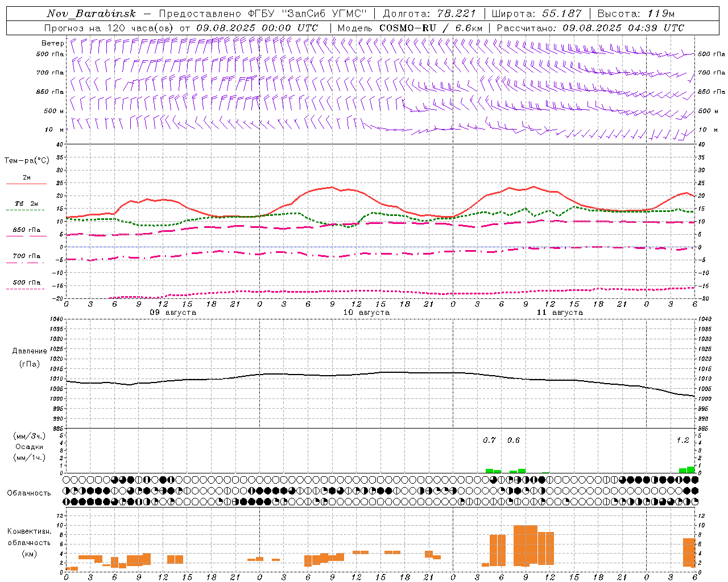The width and height of the screenshot is (728, 582).
Task: Select the 500 гПа temperature legend entry
Action: click(27, 282)
